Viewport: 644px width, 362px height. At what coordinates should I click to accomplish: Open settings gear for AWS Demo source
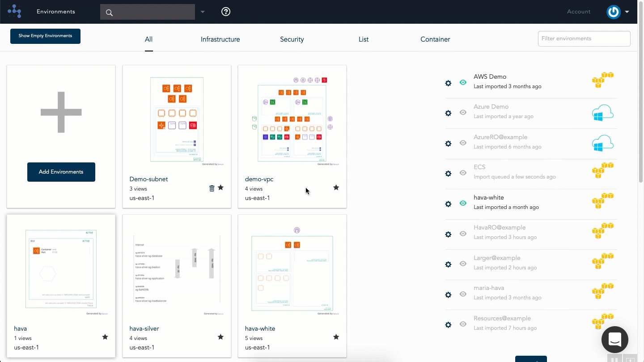tap(448, 83)
